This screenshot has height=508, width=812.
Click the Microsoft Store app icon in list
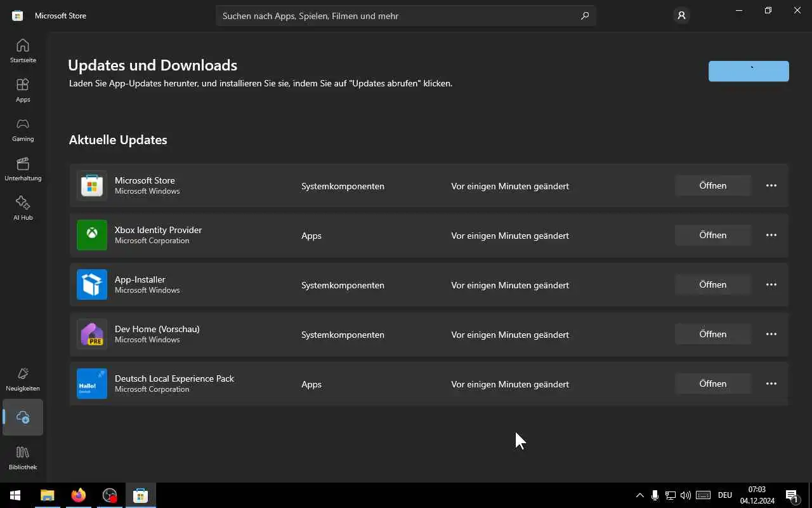(92, 185)
